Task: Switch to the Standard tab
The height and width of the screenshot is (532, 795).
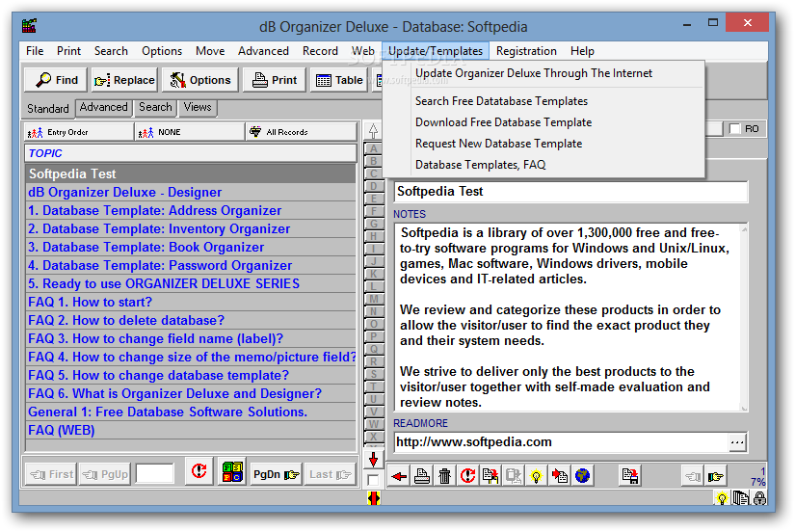Action: [x=47, y=109]
